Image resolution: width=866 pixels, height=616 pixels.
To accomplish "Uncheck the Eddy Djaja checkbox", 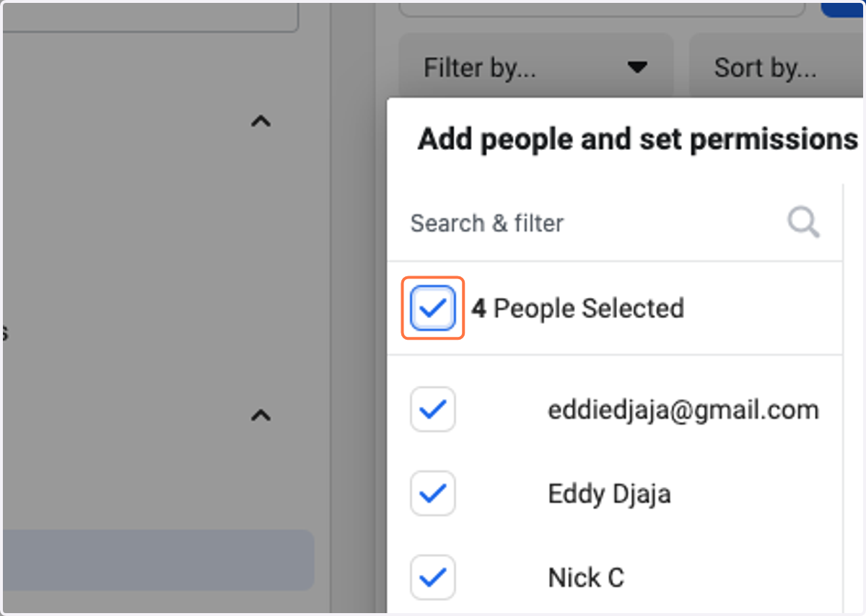I will point(433,493).
